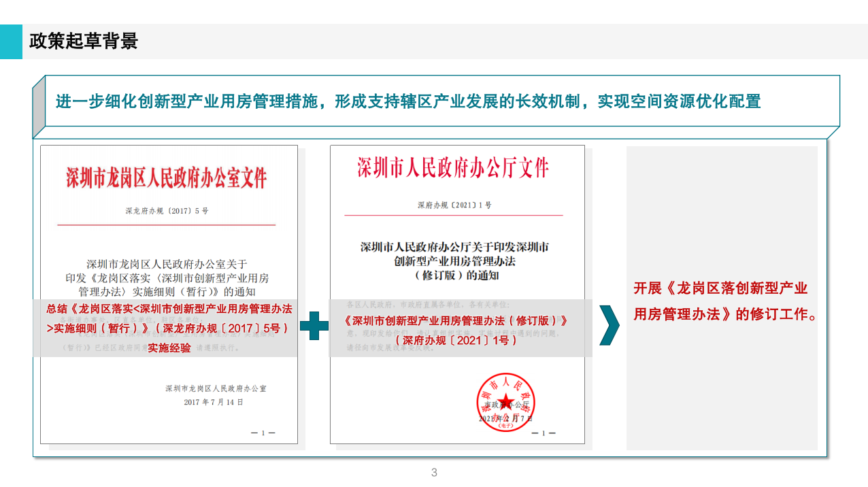The width and height of the screenshot is (868, 487).
Task: Open the Shenzhen Municipal 2021 document thumbnail
Action: 457,295
